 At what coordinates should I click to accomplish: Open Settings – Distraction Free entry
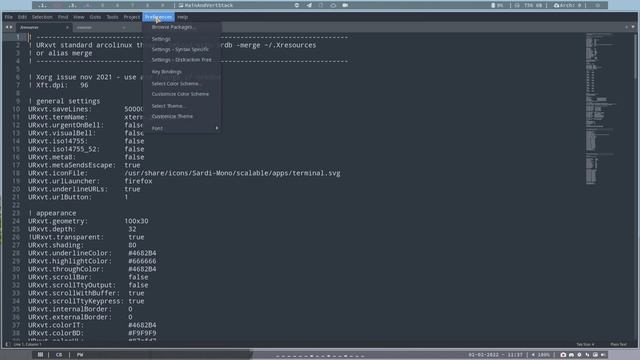click(x=182, y=60)
